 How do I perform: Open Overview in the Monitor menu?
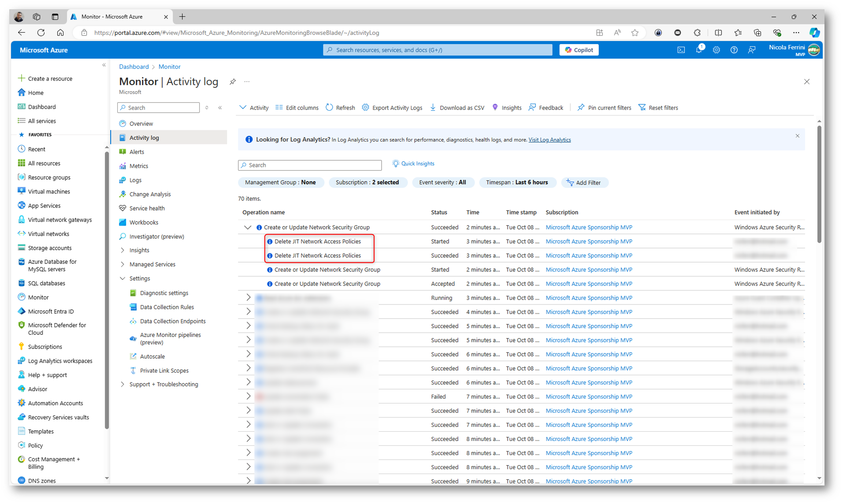tap(141, 123)
